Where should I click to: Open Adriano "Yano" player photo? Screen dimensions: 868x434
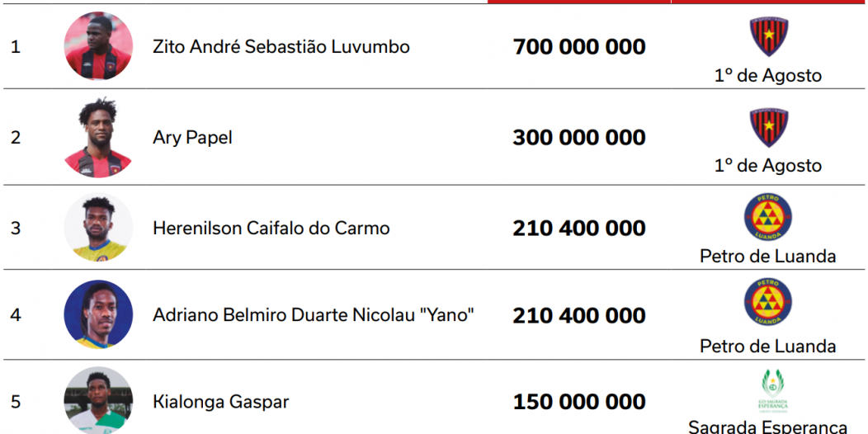point(98,314)
